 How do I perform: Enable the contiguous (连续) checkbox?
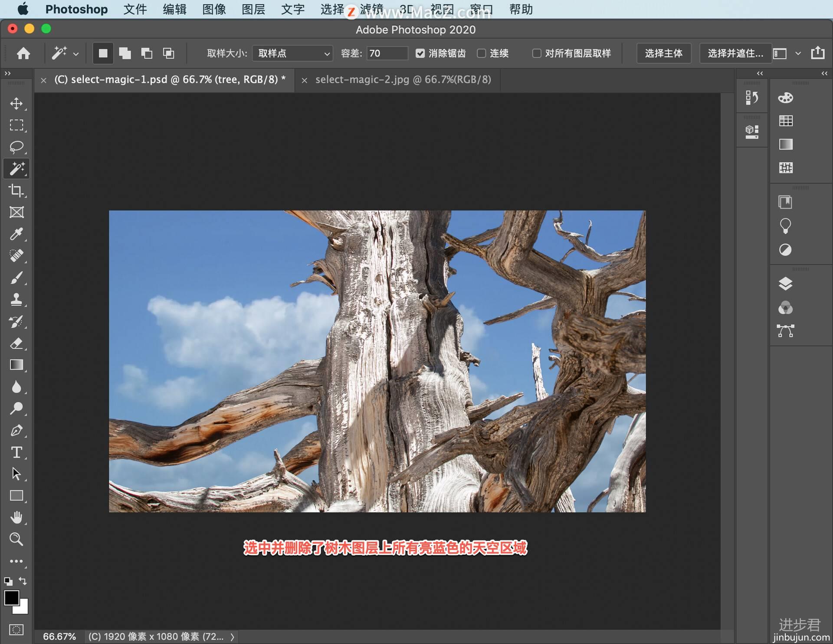point(481,53)
